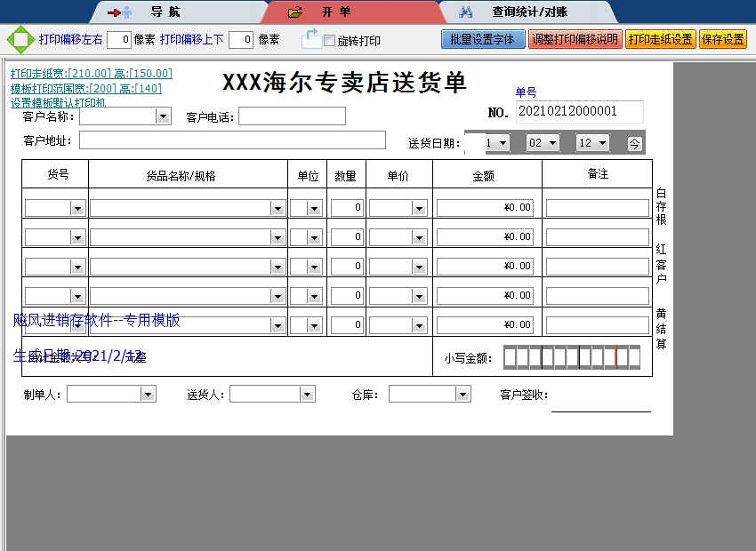Screen dimensions: 756x551
Task: Click the green print offset direction icon
Action: [x=19, y=40]
